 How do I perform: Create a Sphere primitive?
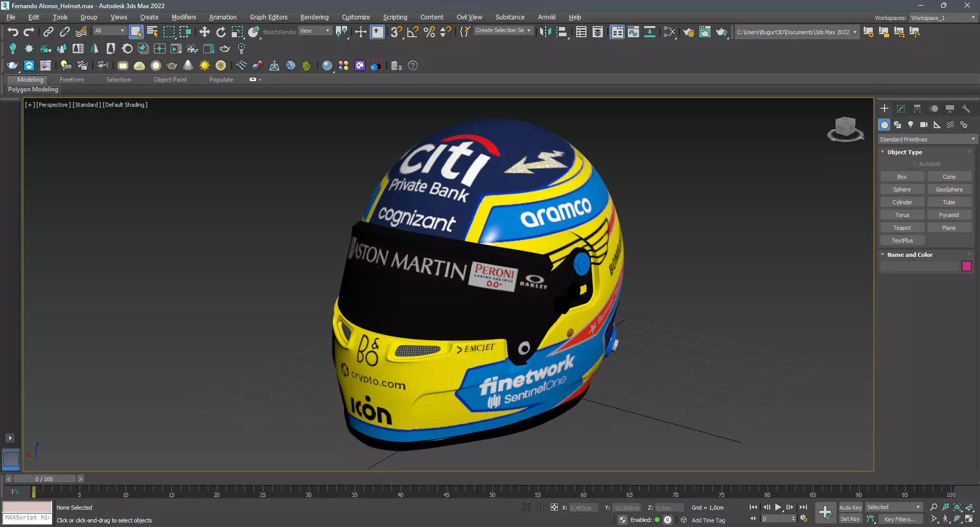click(902, 189)
